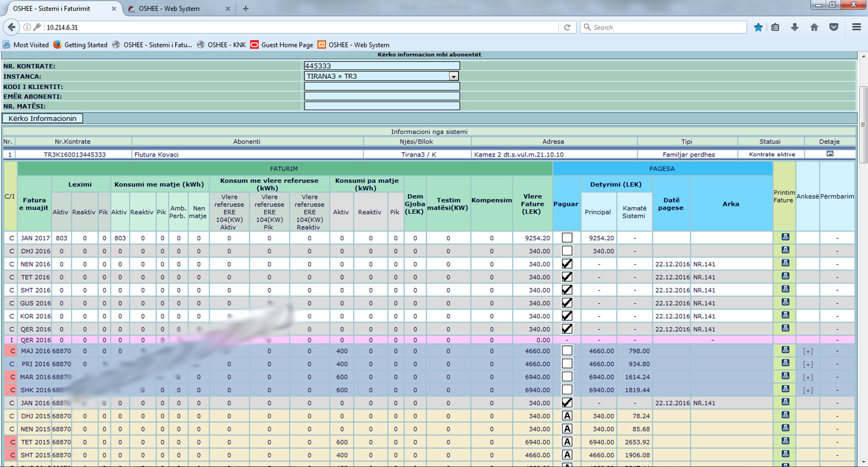
Task: Click the NR. MATËSI field
Action: click(382, 106)
